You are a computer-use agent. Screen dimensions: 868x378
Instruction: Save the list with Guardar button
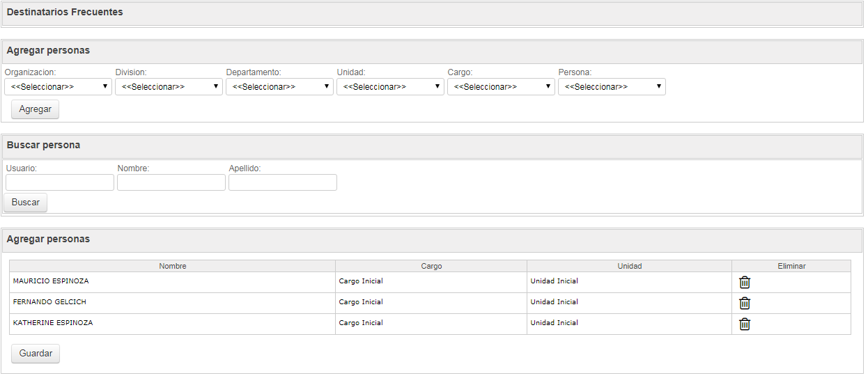(36, 354)
